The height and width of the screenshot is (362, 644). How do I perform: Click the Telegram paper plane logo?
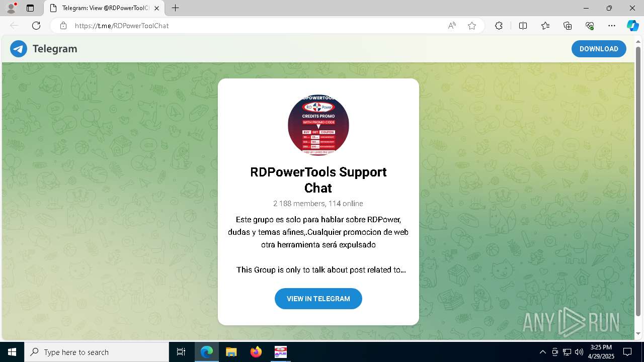[x=19, y=49]
